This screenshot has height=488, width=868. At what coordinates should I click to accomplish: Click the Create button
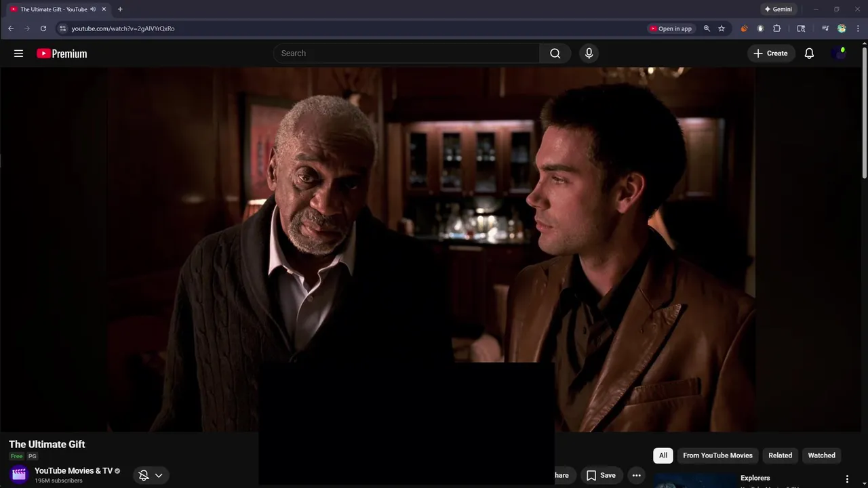coord(770,54)
